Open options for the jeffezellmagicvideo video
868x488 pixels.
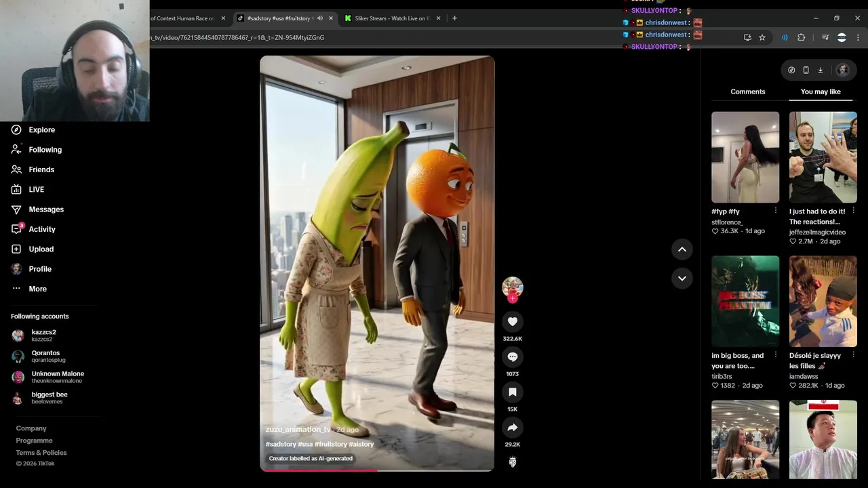pyautogui.click(x=853, y=211)
